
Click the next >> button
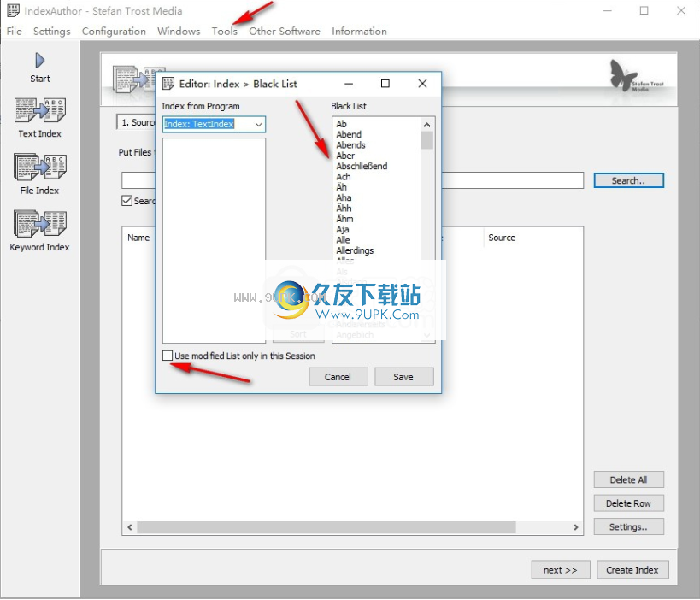[561, 569]
